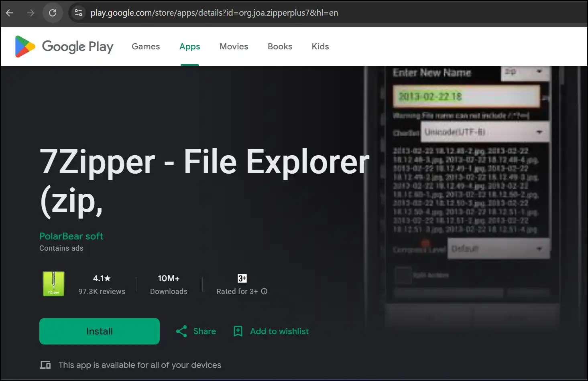Click the Share text button
The width and height of the screenshot is (588, 381).
tap(205, 331)
